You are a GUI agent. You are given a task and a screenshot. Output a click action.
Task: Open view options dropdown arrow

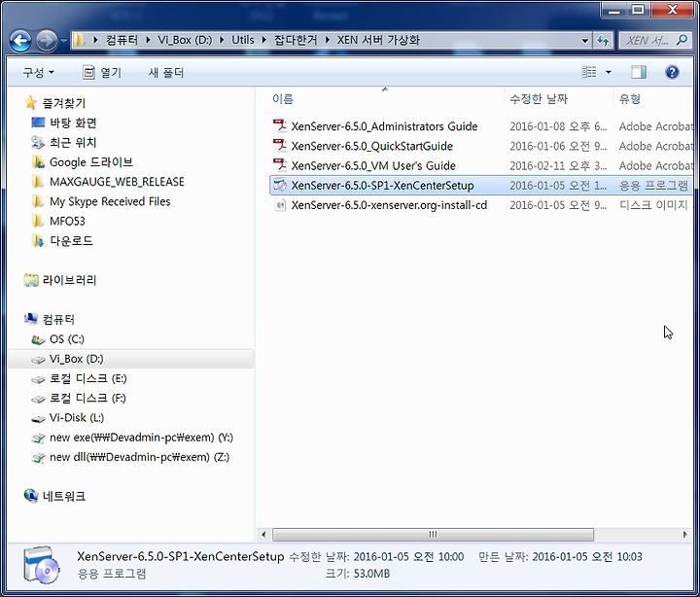pos(608,72)
